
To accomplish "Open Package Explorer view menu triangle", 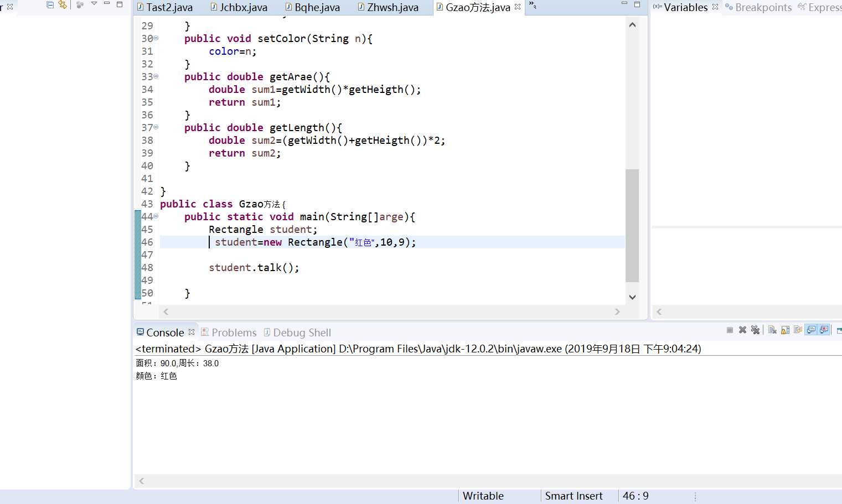I will point(94,4).
